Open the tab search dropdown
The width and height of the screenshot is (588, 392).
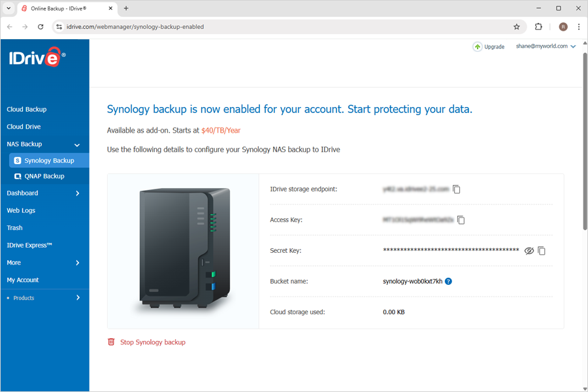point(8,8)
